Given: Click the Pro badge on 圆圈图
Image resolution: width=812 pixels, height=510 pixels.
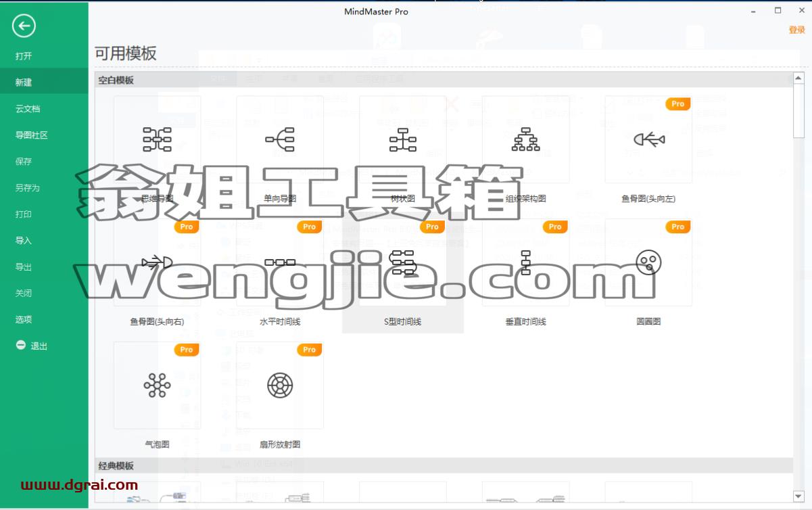Looking at the screenshot, I should click(678, 227).
